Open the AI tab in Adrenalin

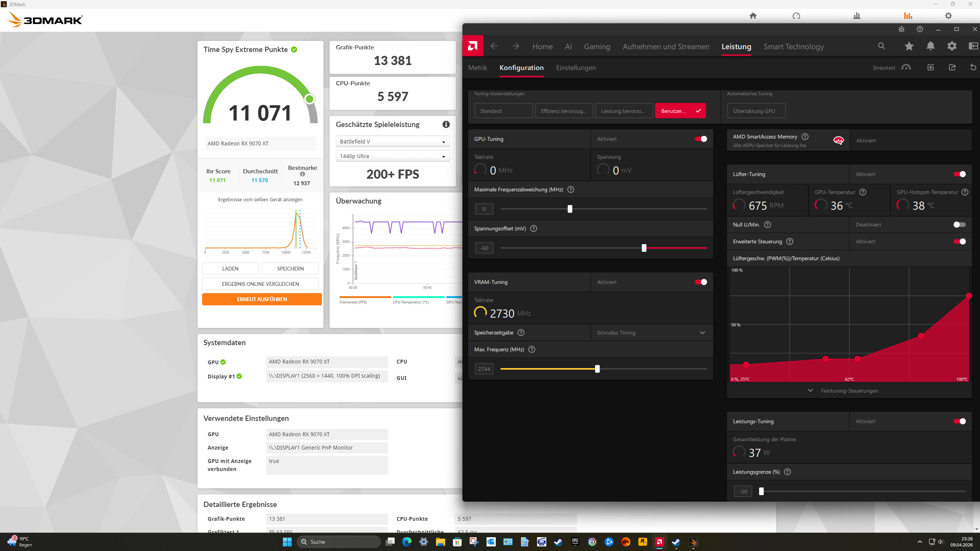(x=568, y=46)
